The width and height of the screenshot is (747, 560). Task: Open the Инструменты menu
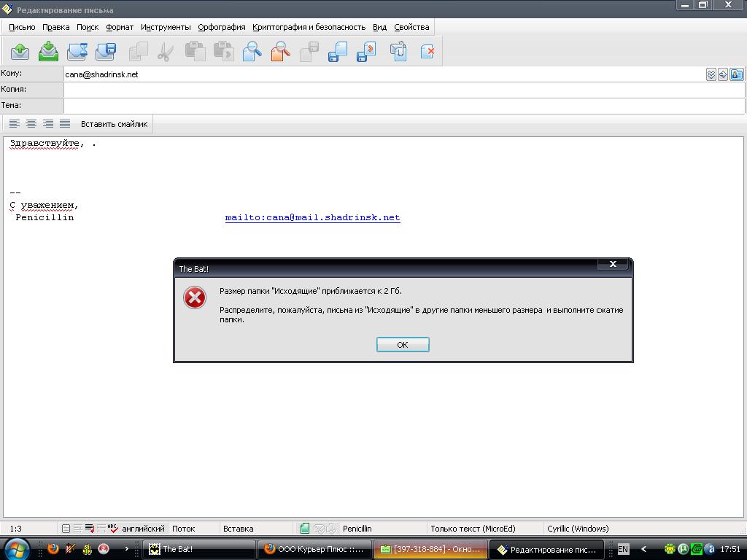[166, 27]
